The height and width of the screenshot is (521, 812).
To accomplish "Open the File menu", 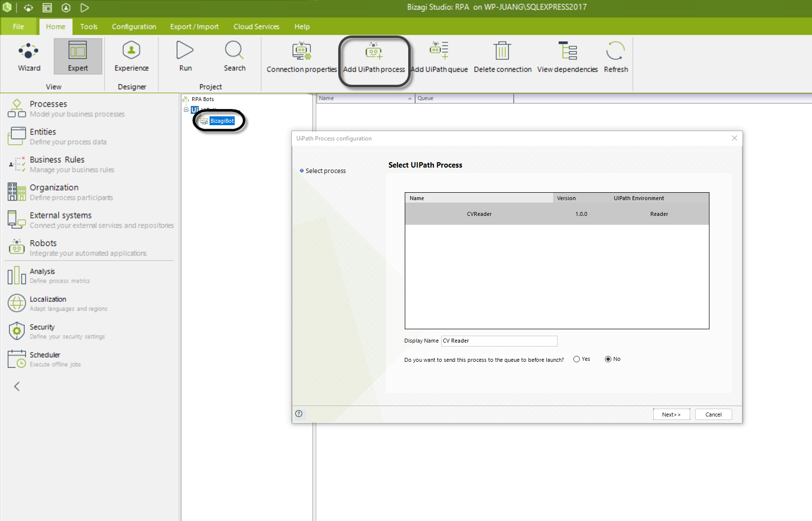I will (x=18, y=27).
